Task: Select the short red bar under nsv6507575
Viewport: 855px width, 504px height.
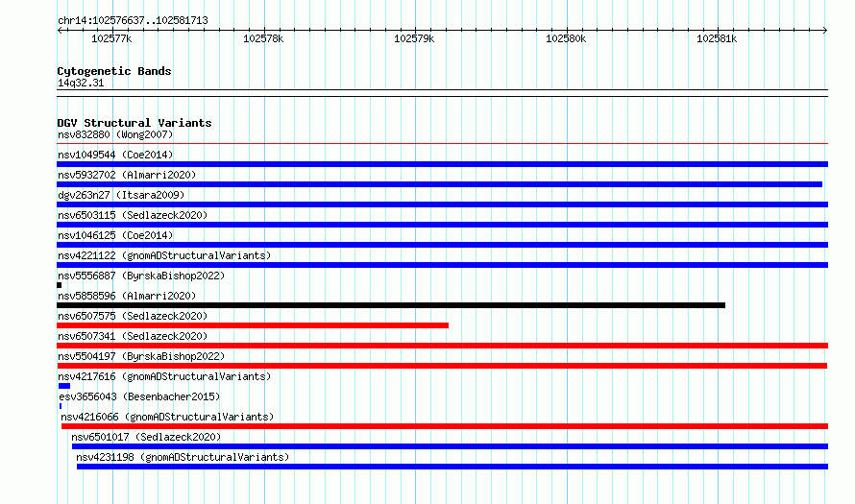Action: coord(253,325)
